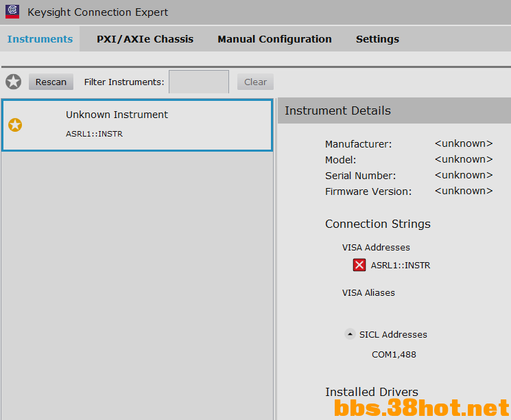Click the COM1,488 SICL address
Screen dimensions: 511x420
[394, 354]
